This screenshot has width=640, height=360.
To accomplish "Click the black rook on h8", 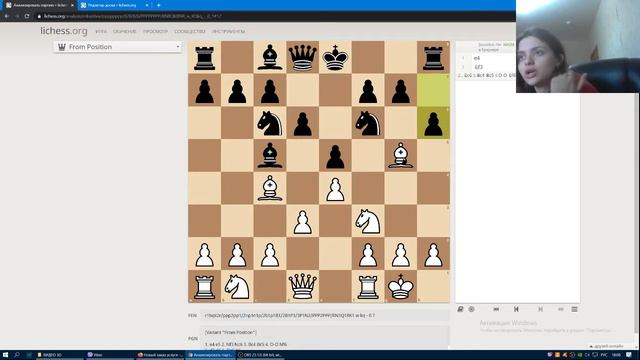I will (433, 57).
